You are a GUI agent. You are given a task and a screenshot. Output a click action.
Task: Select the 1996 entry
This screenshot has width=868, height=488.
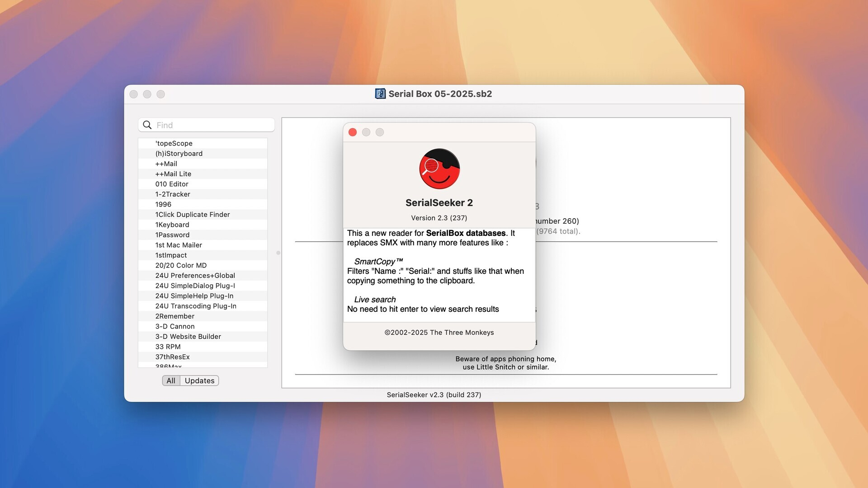203,204
